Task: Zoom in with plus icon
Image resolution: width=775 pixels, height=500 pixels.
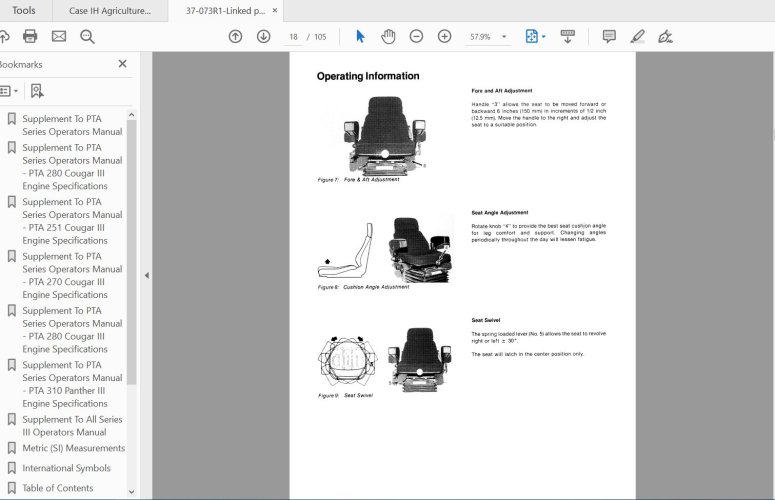Action: click(444, 37)
